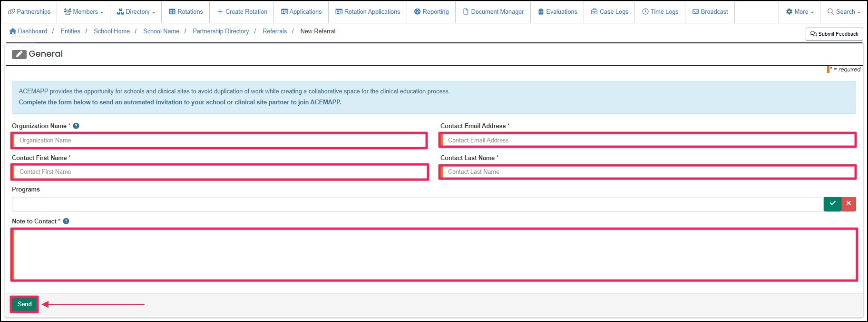Return to Referrals breadcrumb
This screenshot has width=868, height=322.
pyautogui.click(x=275, y=31)
